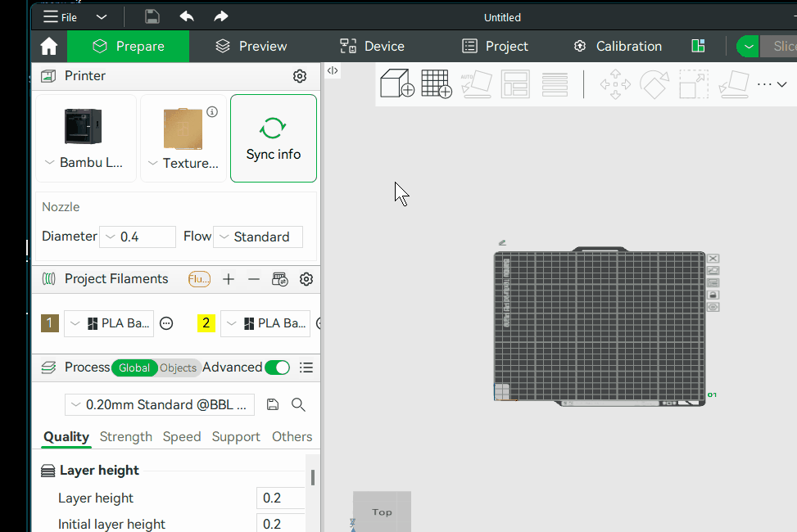Open the File hamburger menu

coord(60,17)
